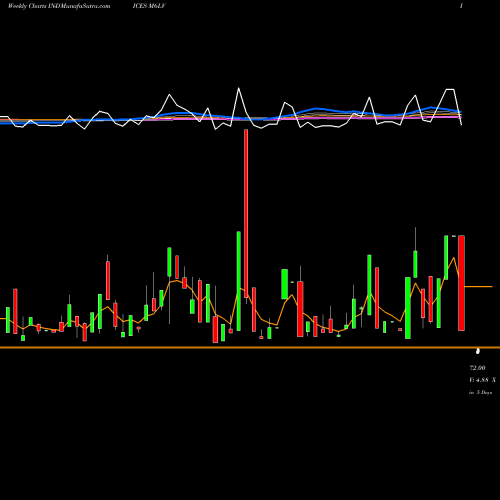This screenshot has height=500, width=500.
Task: Click the 'in 5 Days' label
Action: tap(480, 393)
